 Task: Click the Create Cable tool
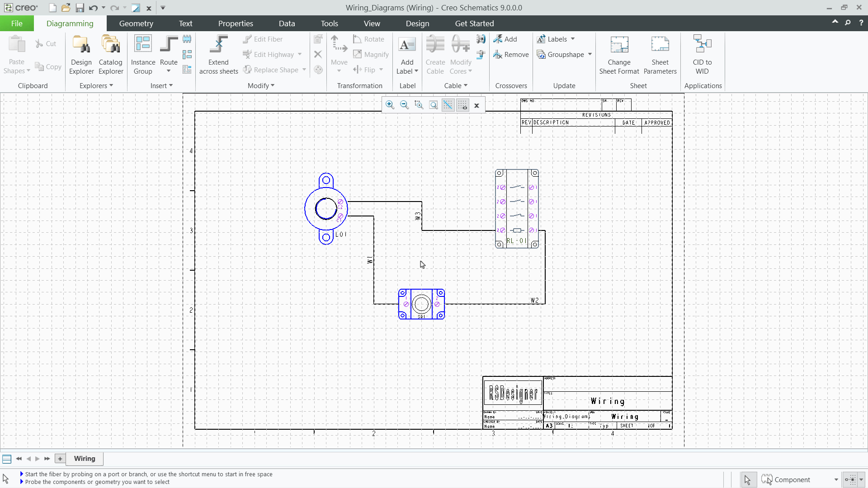tap(435, 55)
